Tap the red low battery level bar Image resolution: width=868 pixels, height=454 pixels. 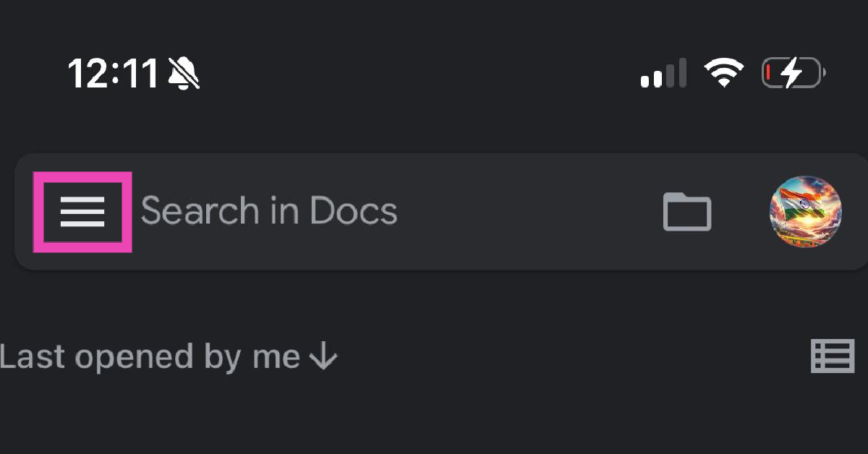point(768,73)
